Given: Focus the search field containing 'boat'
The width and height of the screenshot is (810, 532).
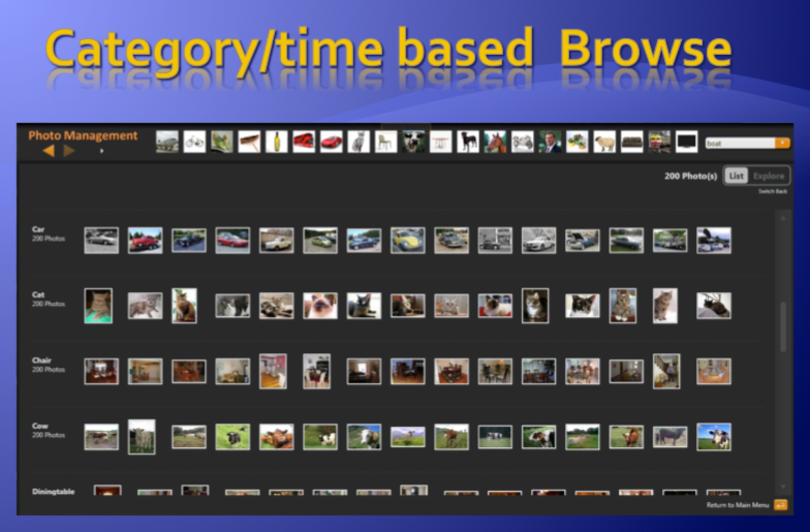Looking at the screenshot, I should point(740,143).
